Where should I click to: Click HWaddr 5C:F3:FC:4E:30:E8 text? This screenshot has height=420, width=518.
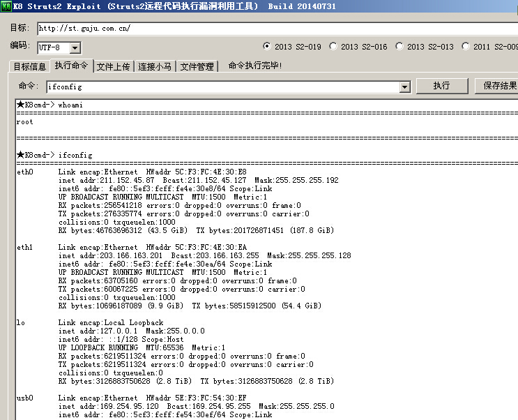(x=196, y=172)
